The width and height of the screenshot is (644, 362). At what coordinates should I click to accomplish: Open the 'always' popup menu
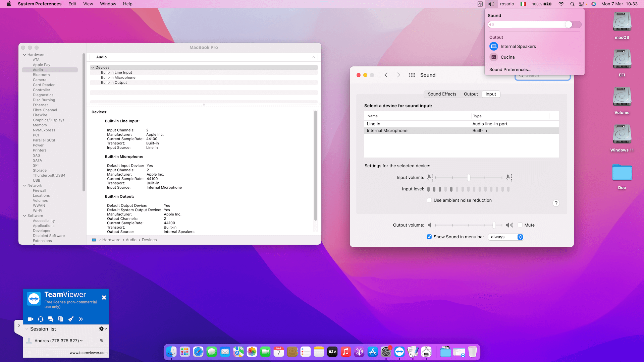click(506, 237)
